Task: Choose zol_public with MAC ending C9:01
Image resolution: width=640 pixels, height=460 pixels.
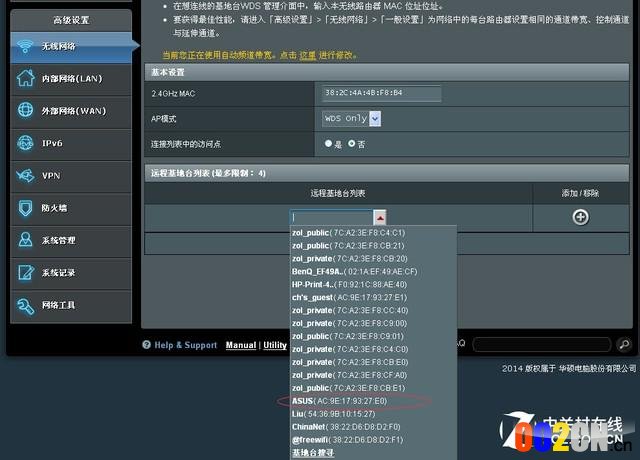Action: coord(347,336)
